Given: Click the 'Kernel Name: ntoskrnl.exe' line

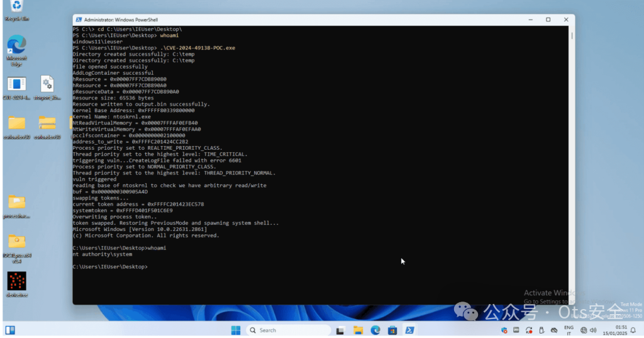Looking at the screenshot, I should [112, 117].
